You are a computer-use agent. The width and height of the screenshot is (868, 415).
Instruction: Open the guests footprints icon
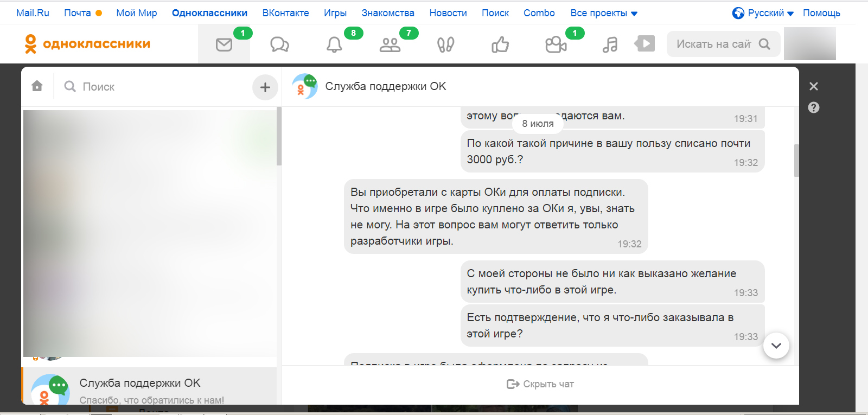(445, 44)
